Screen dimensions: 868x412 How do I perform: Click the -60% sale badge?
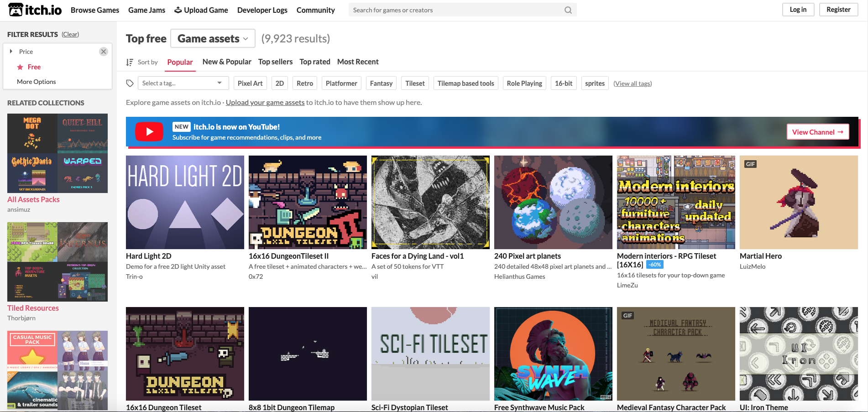pos(654,265)
